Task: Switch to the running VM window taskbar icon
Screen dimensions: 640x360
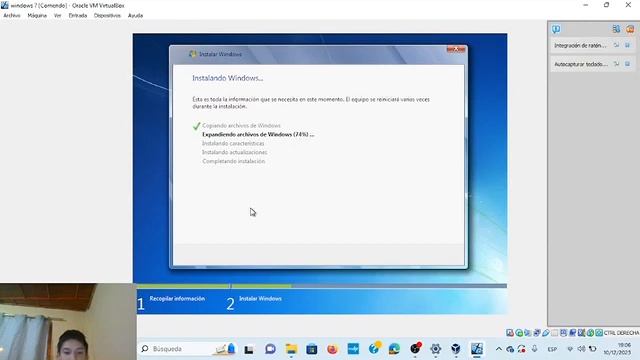Action: click(x=477, y=349)
